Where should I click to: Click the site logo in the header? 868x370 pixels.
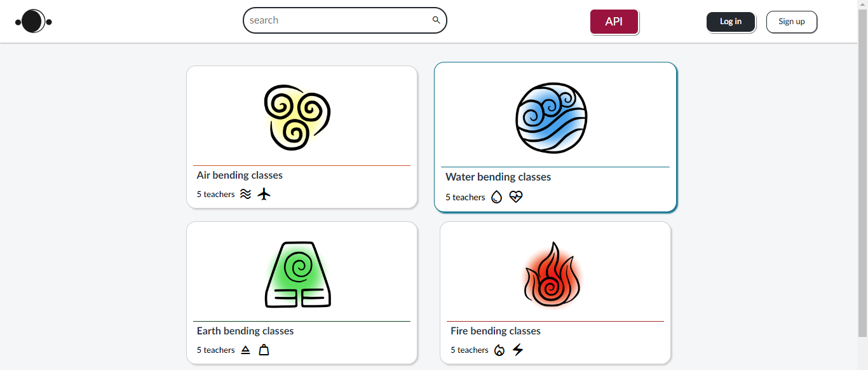tap(33, 22)
